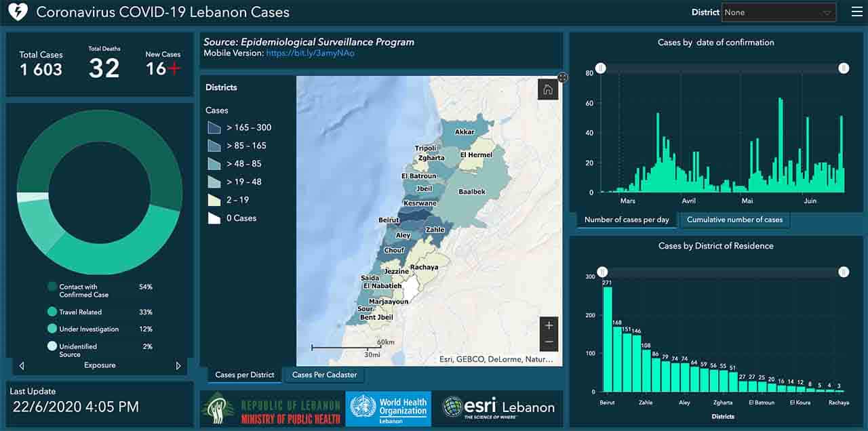Toggle the Contact with Confirmed Case legend item
Viewport: 868px width, 431px height.
(52, 287)
